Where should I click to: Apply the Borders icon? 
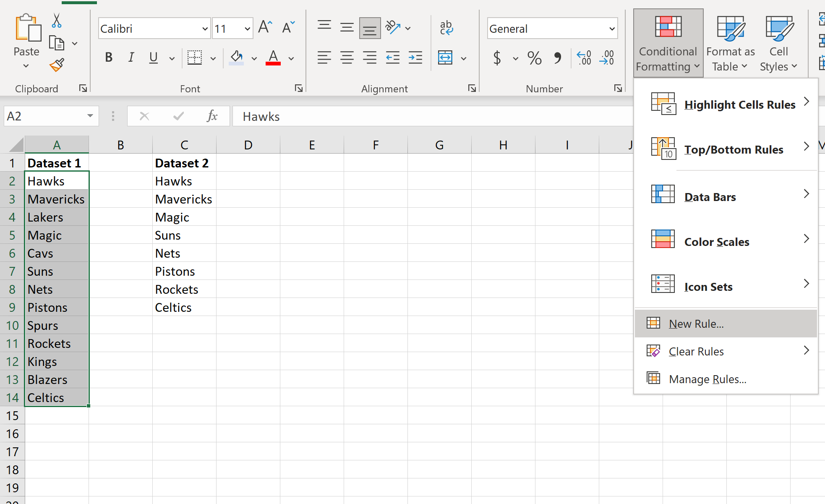[x=195, y=57]
